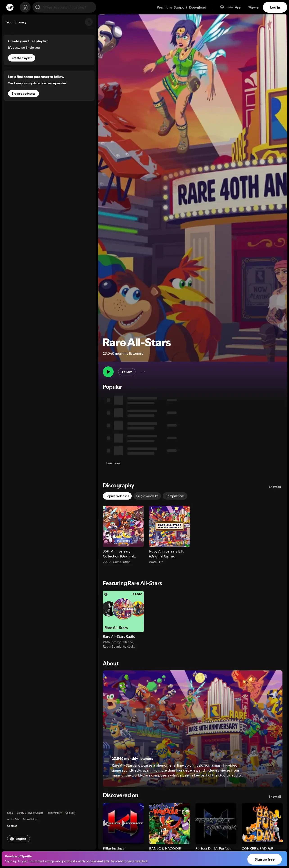The image size is (289, 868).
Task: Click Show all next to Discography
Action: tap(275, 487)
